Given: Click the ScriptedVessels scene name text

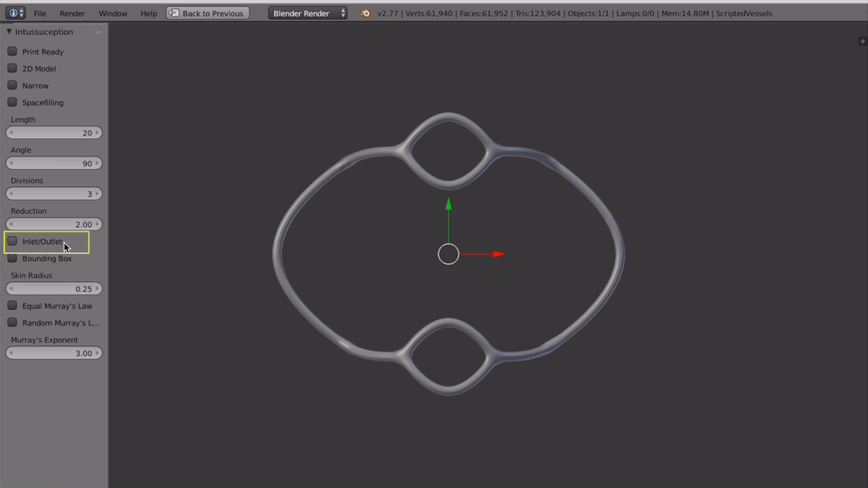Looking at the screenshot, I should click(x=743, y=14).
